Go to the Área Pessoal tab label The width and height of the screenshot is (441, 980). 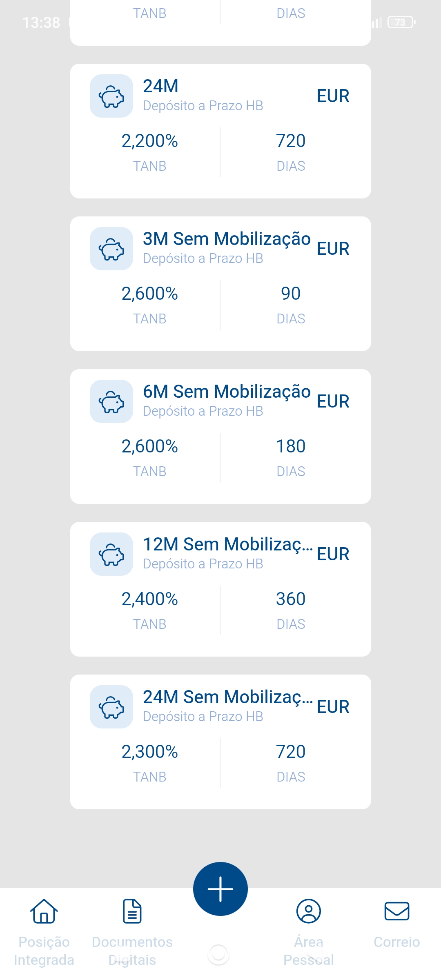309,951
